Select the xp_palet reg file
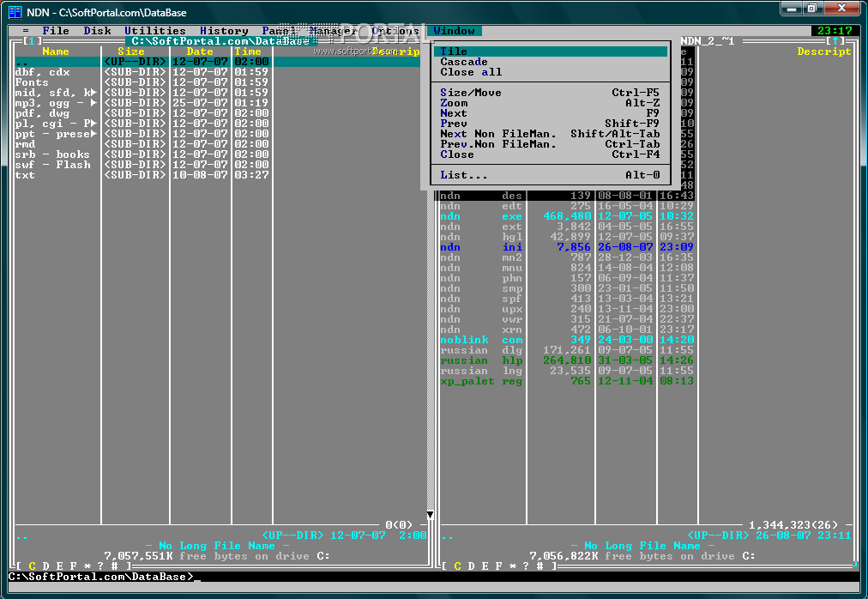 (567, 381)
